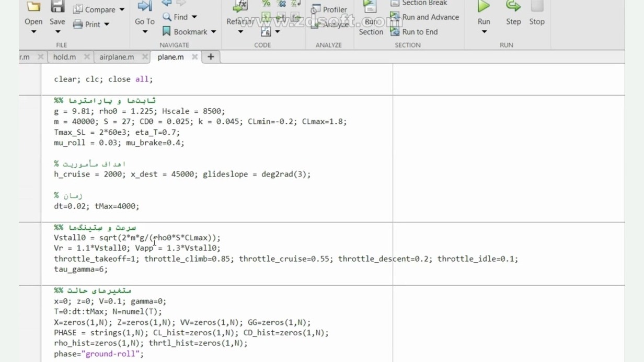
Task: Insert a Section Break
Action: [x=418, y=3]
